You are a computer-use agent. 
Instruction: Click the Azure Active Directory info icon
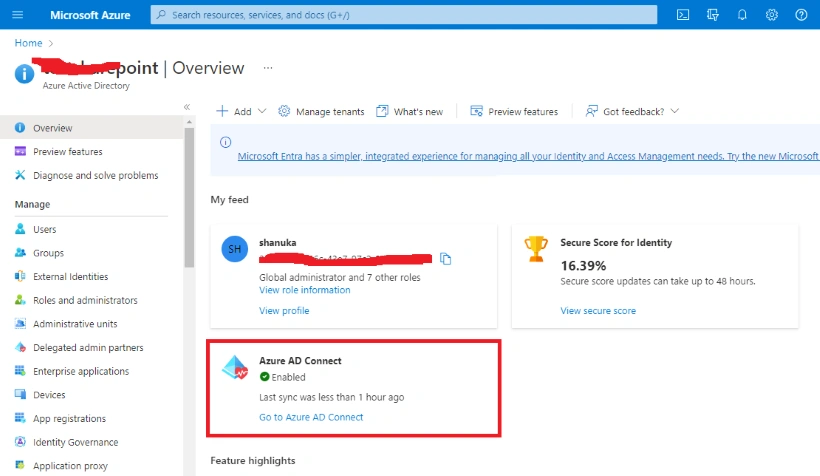(24, 74)
